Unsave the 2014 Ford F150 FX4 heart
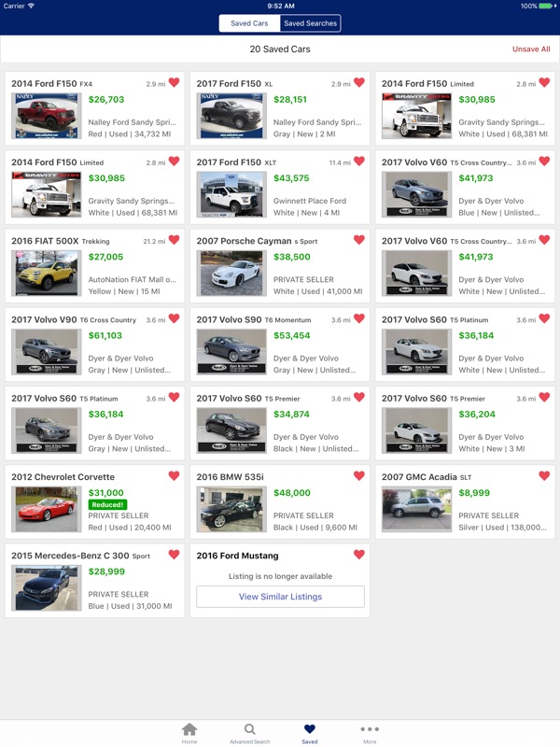The height and width of the screenshot is (747, 560). (x=175, y=82)
